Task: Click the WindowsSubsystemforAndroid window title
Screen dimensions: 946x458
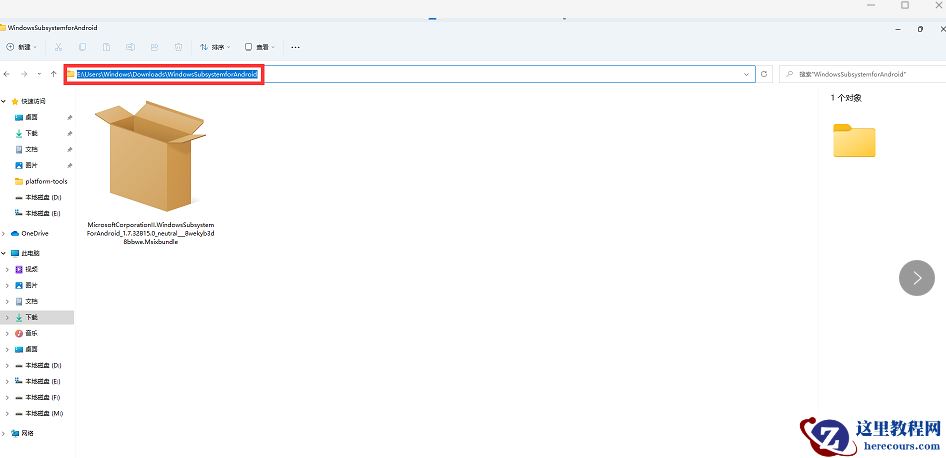Action: click(x=52, y=28)
